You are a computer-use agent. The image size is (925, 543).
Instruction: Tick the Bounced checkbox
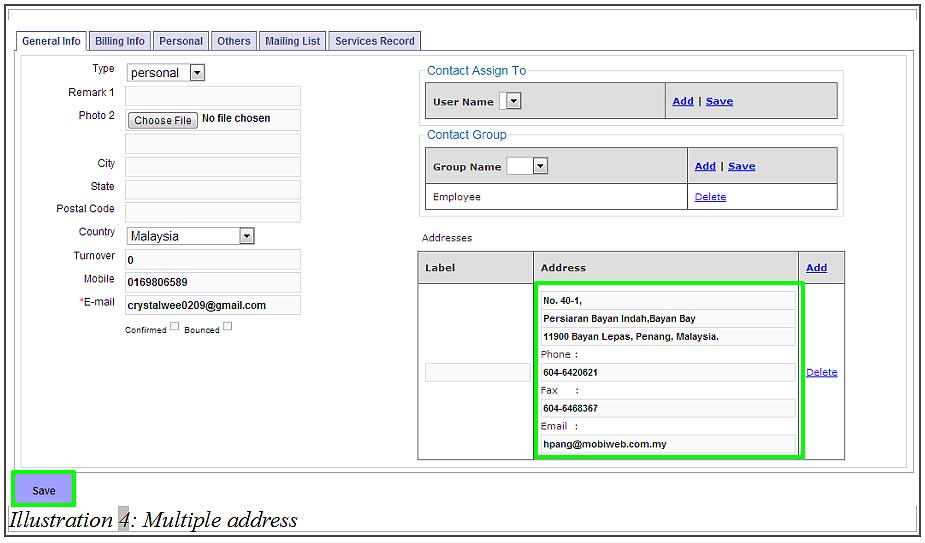tap(227, 326)
